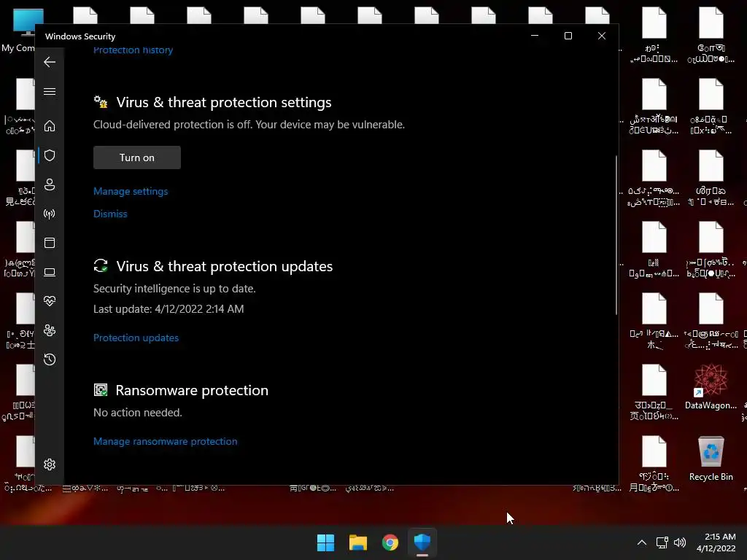
Task: Select Virus & threat protection shield icon
Action: (50, 155)
